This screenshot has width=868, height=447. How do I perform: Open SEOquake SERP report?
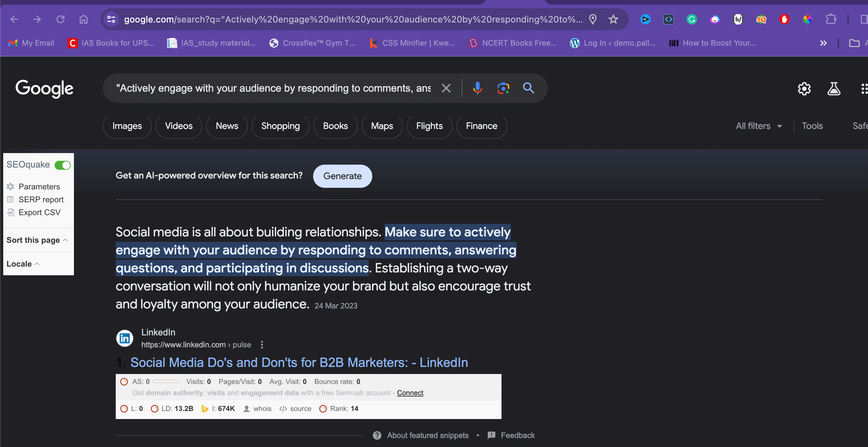tap(35, 200)
